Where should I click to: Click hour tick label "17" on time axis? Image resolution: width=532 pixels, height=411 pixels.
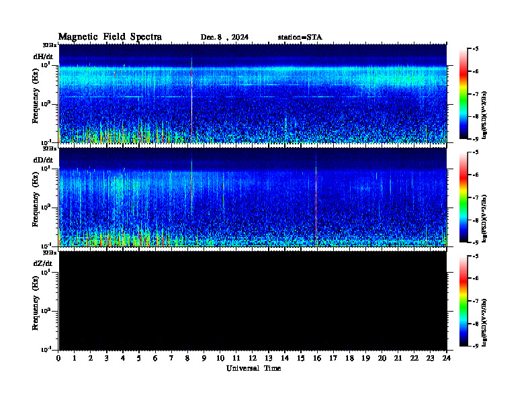(x=334, y=359)
